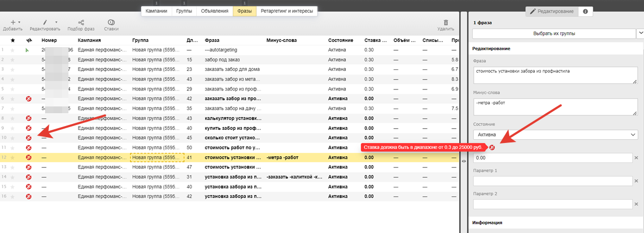Open the Ставки bid tool
Screen dimensions: 644x233
pyautogui.click(x=111, y=22)
